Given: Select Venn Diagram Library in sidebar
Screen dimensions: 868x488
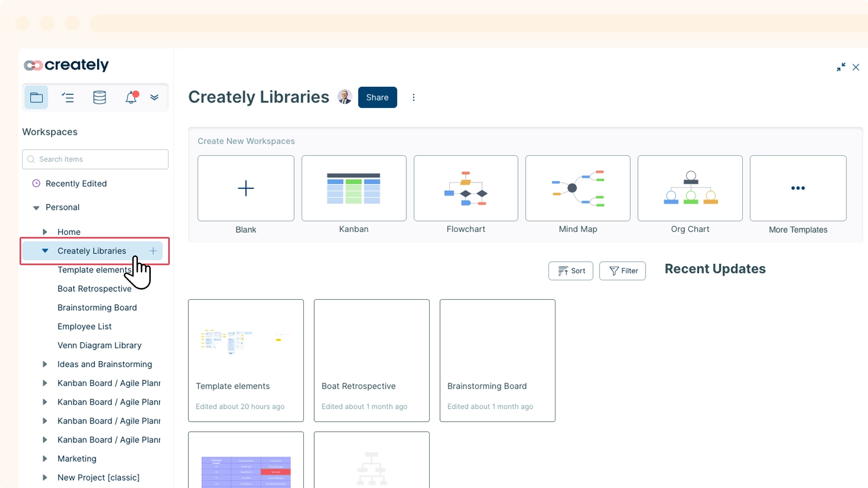Looking at the screenshot, I should click(x=99, y=345).
